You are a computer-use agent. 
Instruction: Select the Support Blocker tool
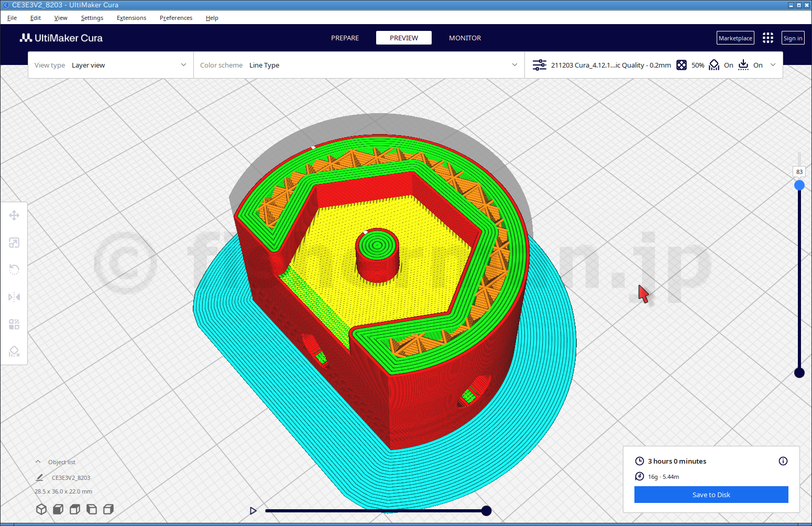tap(14, 352)
